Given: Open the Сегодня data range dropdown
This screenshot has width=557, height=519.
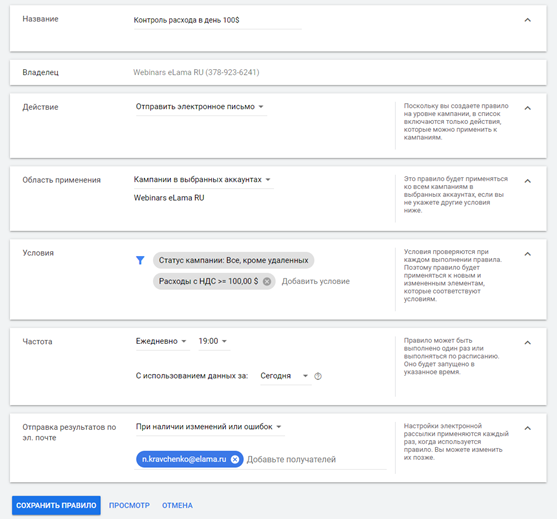Looking at the screenshot, I should (285, 376).
